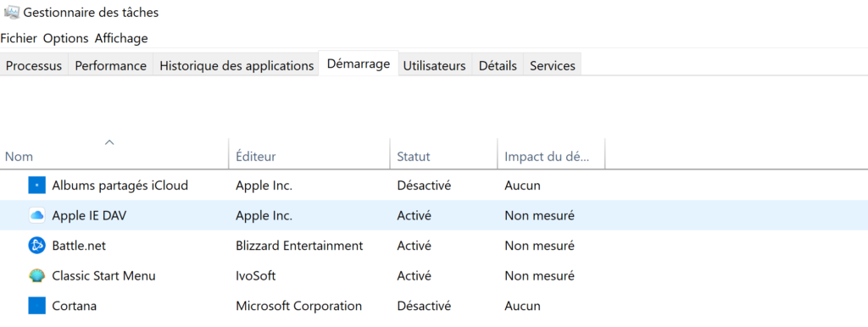Open the Services tab

pos(553,65)
